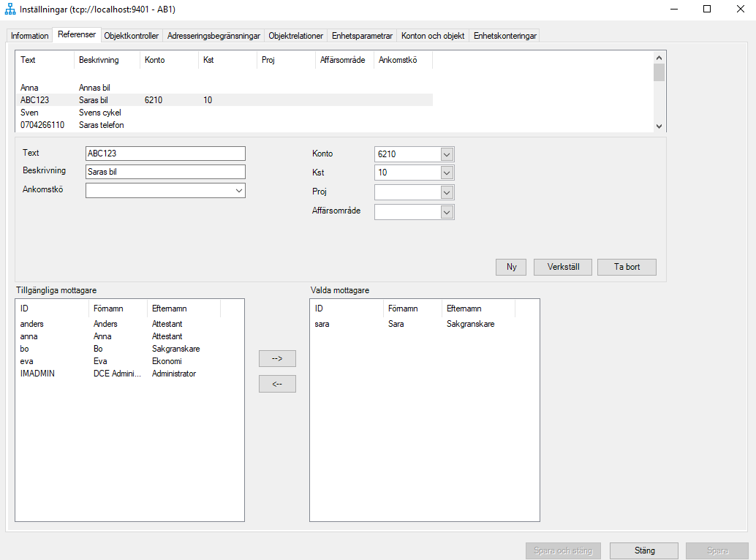Click the left-arrow button to remove a recipient
Screen dimensions: 756x560
click(x=277, y=383)
